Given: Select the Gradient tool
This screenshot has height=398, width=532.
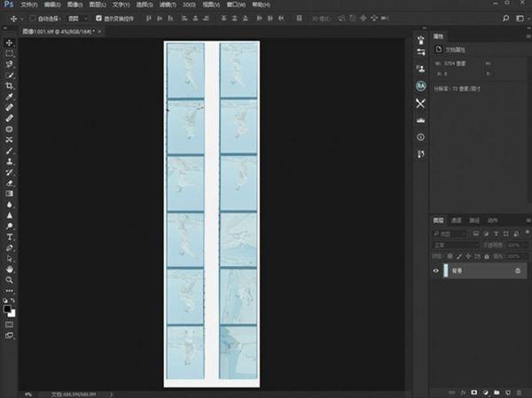Looking at the screenshot, I should point(9,194).
